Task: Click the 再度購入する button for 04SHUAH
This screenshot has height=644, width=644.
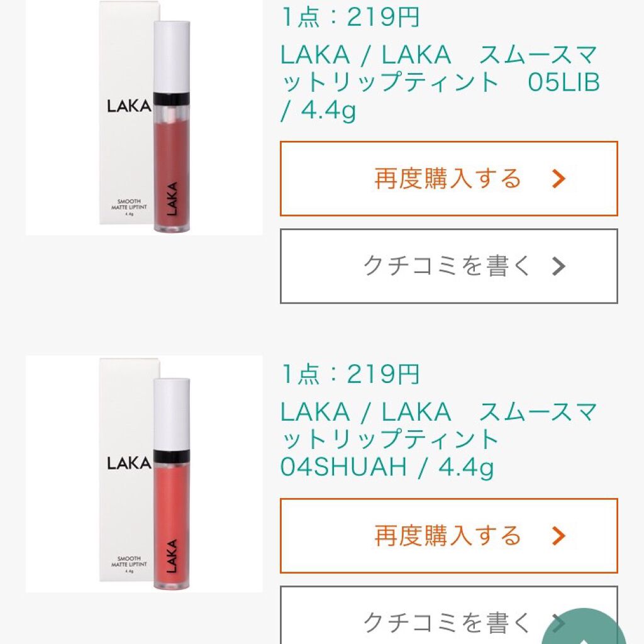Action: tap(448, 536)
